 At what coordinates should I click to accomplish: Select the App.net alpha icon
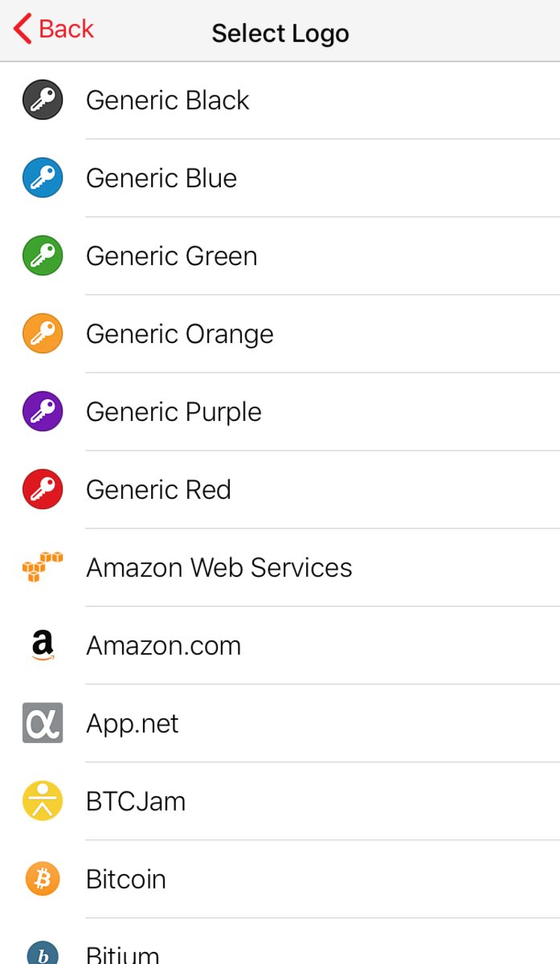[43, 723]
